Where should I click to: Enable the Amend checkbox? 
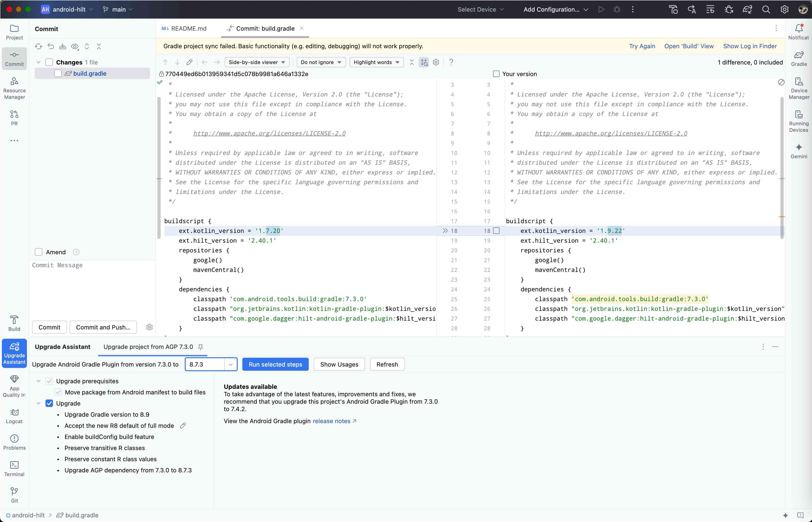point(39,252)
